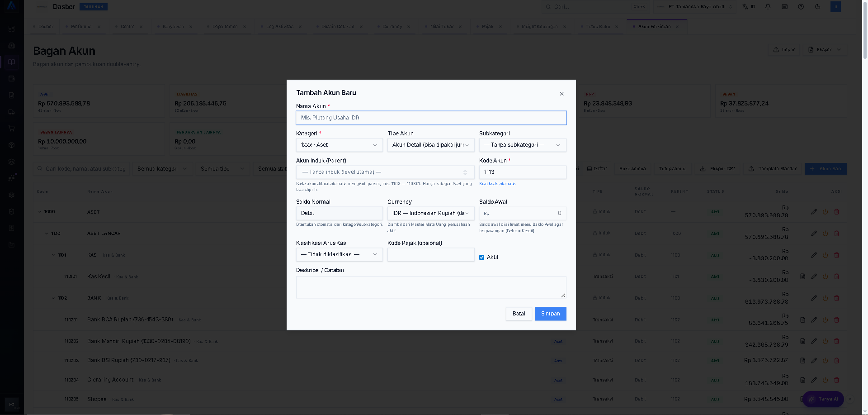The image size is (868, 415).
Task: Open the notifications bell icon
Action: coord(768,7)
